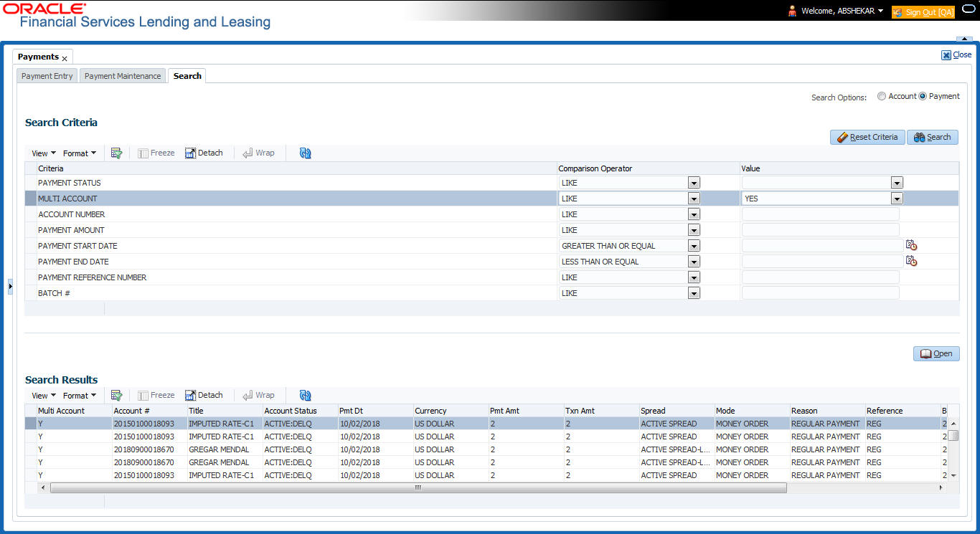The width and height of the screenshot is (980, 534).
Task: Click the Account Number value field
Action: (820, 214)
